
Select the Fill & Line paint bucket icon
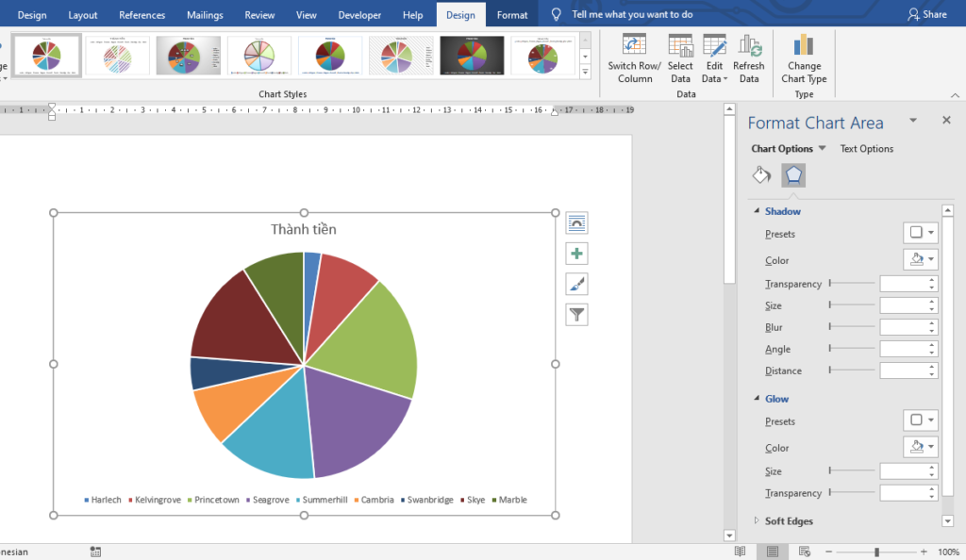[x=761, y=175]
